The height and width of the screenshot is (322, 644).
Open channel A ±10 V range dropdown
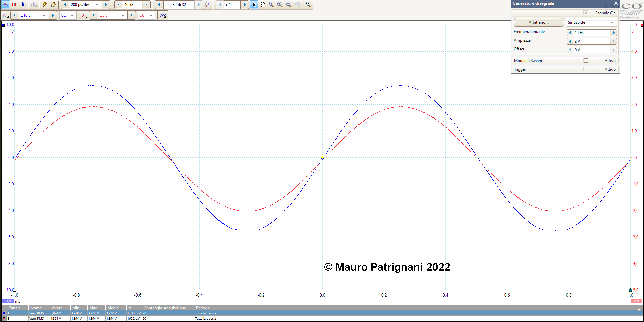pos(44,15)
